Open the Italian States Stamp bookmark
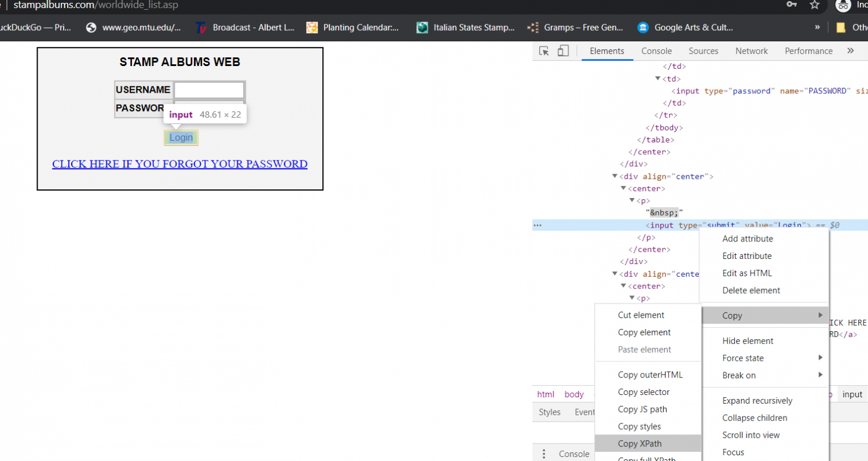Viewport: 868px width, 461px height. click(466, 27)
